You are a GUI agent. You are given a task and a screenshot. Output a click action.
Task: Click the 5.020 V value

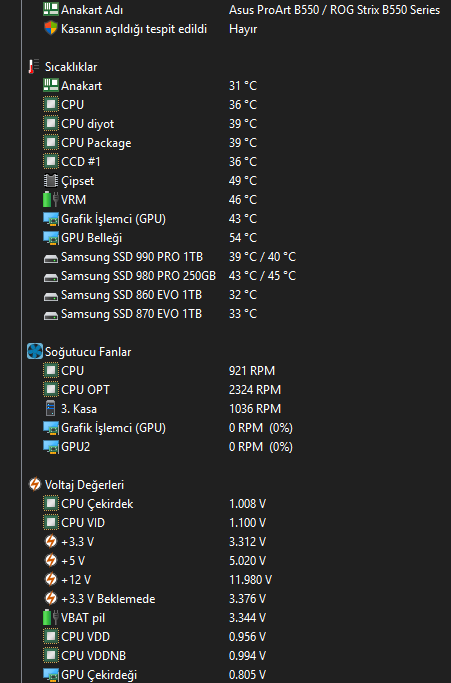pos(248,561)
